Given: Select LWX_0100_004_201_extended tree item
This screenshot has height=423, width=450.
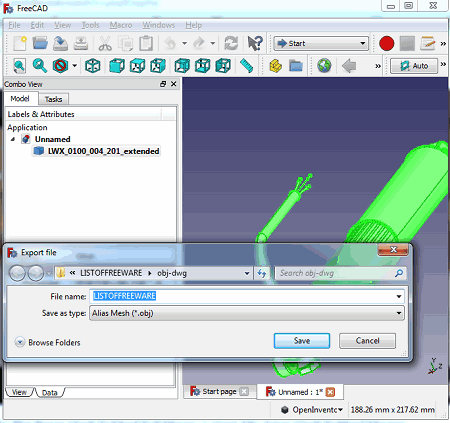Looking at the screenshot, I should (x=97, y=151).
